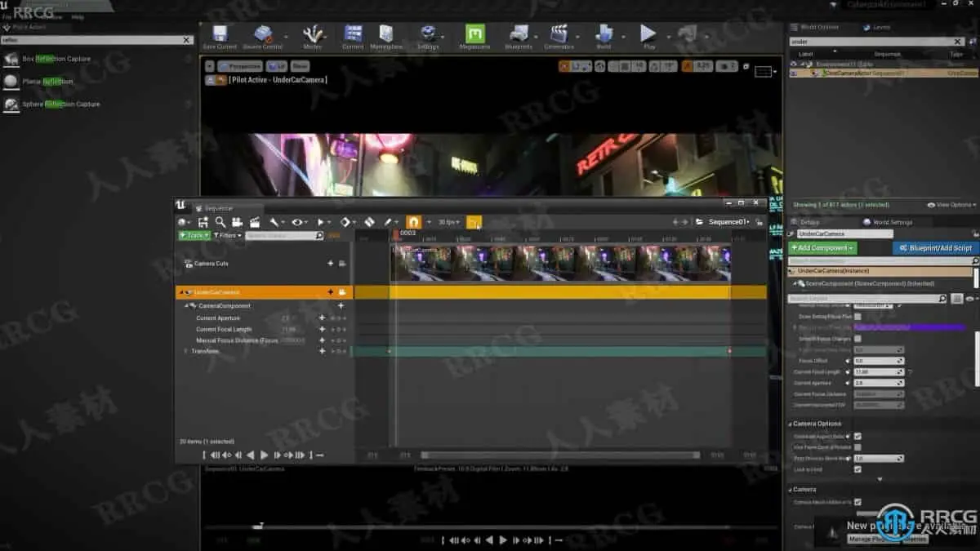Open 30 fps frame rate dropdown
Viewport: 980px width, 551px height.
coord(448,222)
